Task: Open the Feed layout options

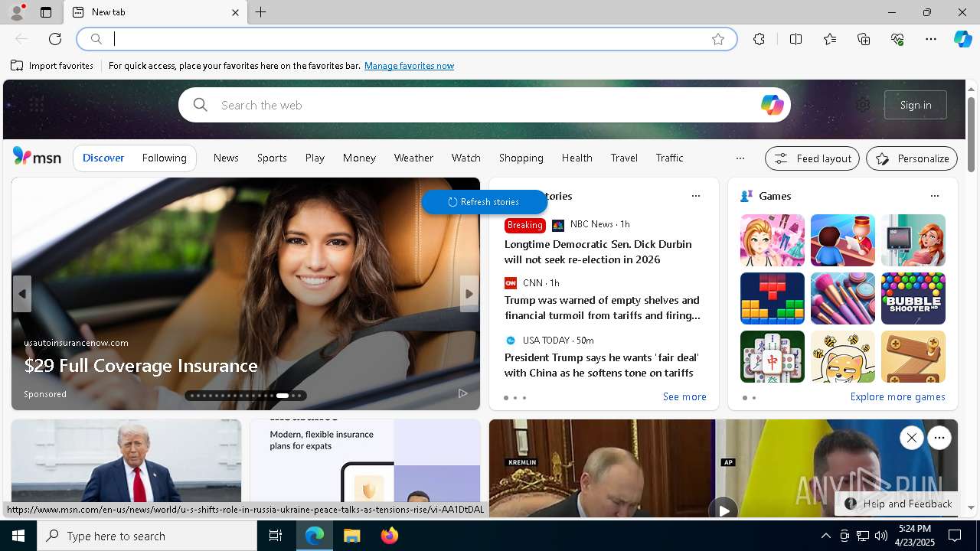Action: coord(812,158)
